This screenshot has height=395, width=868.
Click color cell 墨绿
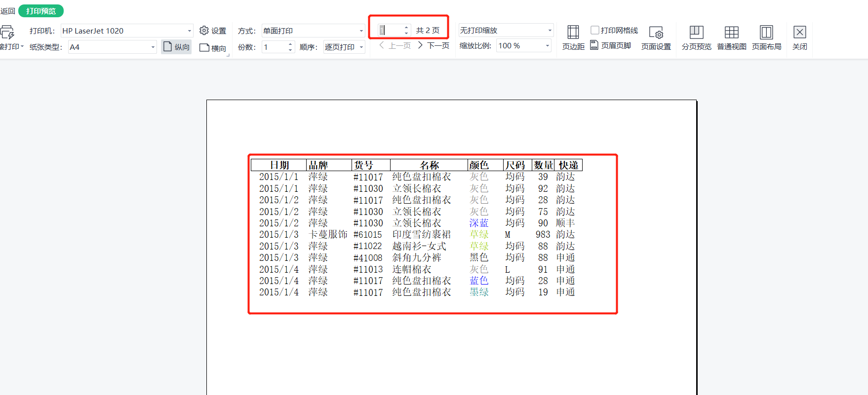(479, 292)
